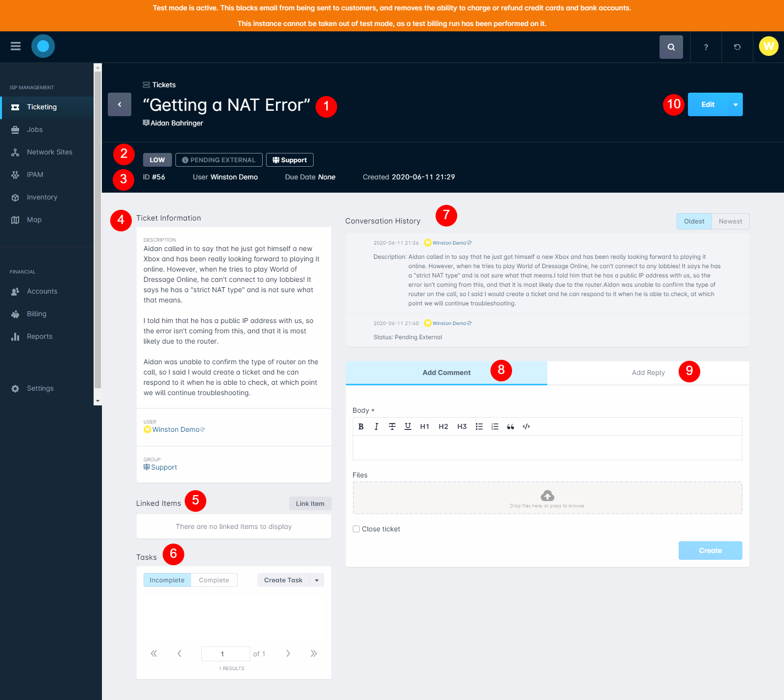Go to previous page of tasks
This screenshot has height=700, width=784.
179,653
